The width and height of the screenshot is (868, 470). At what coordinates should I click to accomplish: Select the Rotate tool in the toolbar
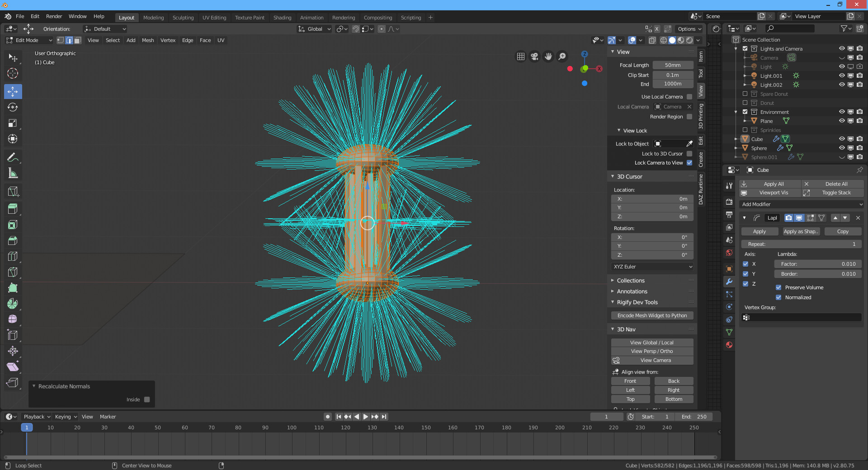click(13, 107)
